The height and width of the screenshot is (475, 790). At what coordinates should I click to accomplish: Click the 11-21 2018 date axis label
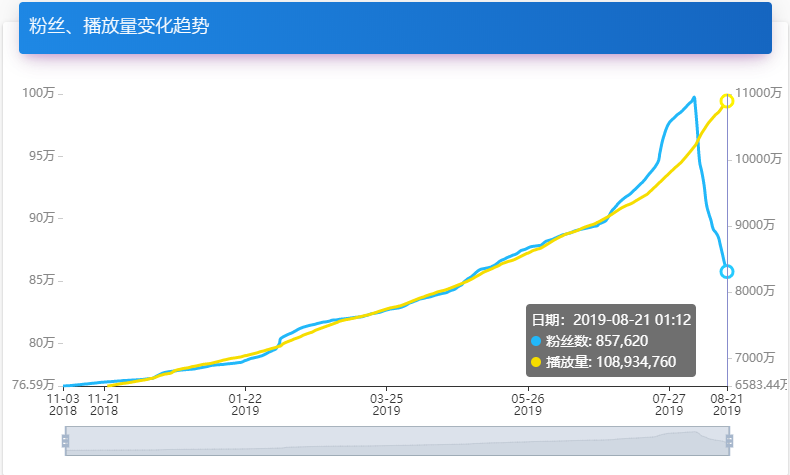104,403
